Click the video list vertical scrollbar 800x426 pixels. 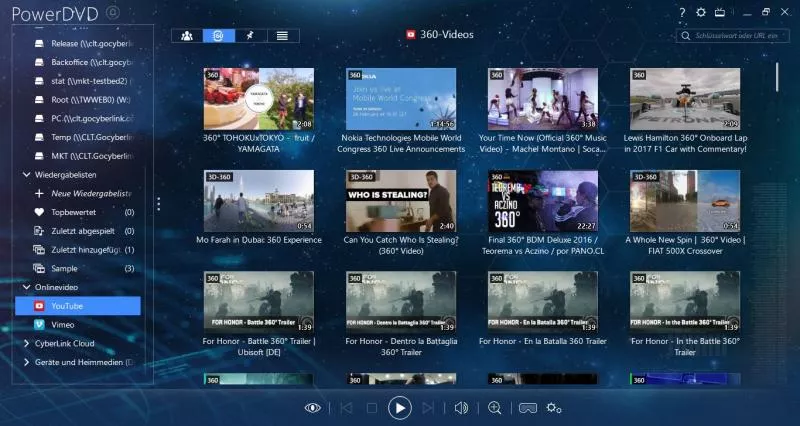777,77
